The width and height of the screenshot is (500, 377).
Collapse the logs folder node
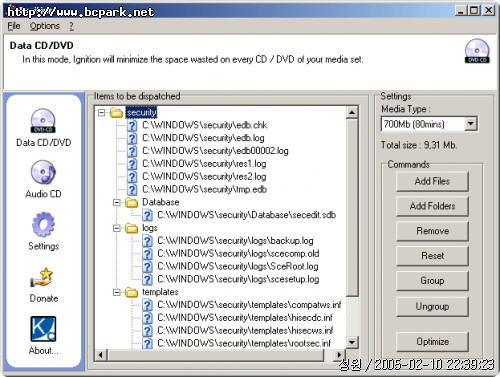[x=117, y=228]
